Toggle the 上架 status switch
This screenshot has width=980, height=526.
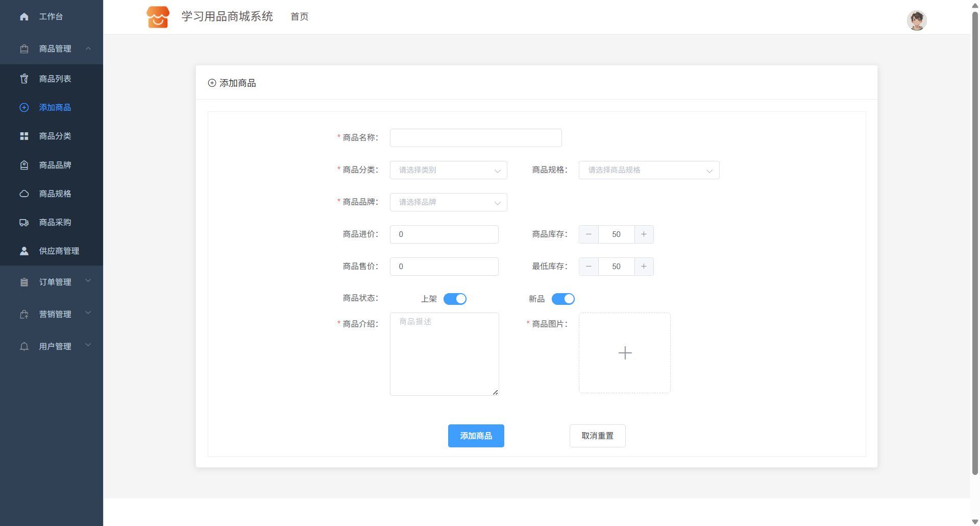455,299
